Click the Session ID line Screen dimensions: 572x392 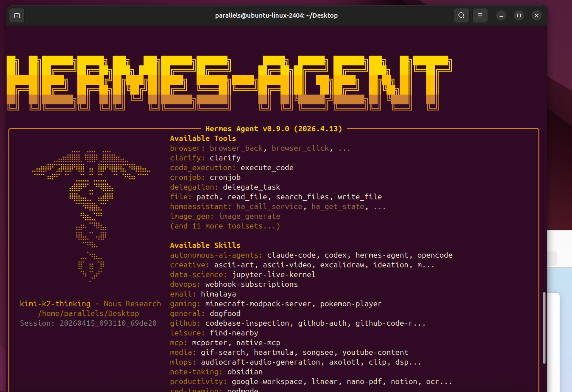(88, 323)
